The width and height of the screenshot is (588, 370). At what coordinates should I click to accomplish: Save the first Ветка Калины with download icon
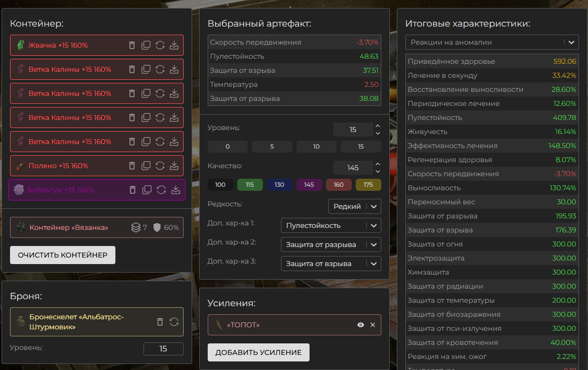(x=174, y=69)
